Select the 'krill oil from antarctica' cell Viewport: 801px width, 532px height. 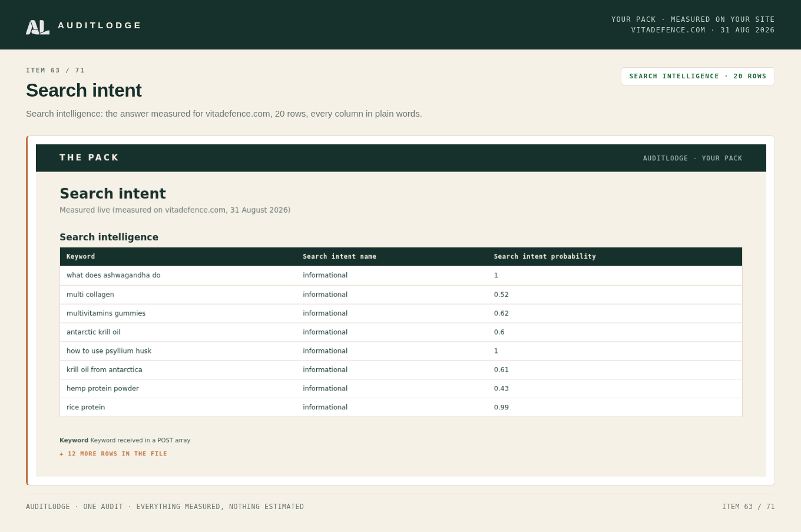(104, 370)
